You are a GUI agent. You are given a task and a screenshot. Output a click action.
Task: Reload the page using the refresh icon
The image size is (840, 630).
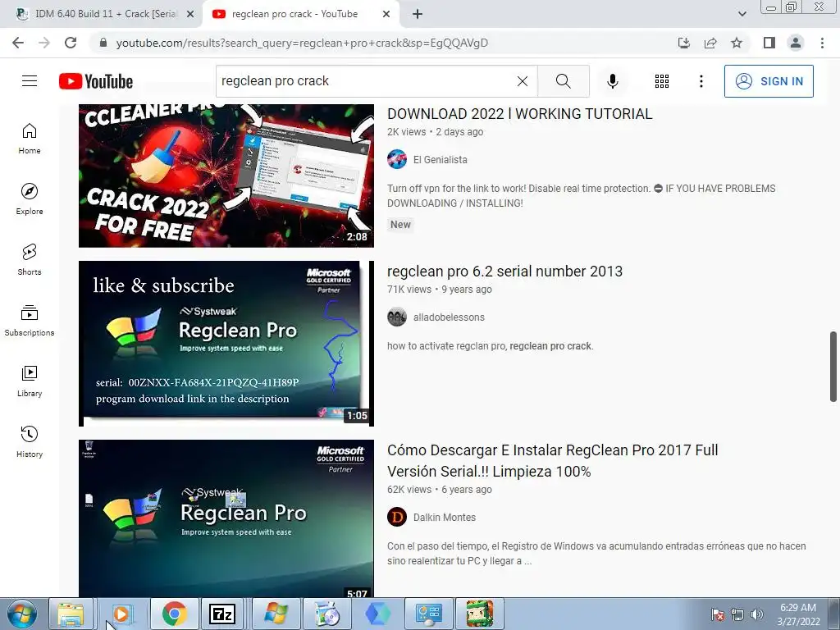point(71,43)
